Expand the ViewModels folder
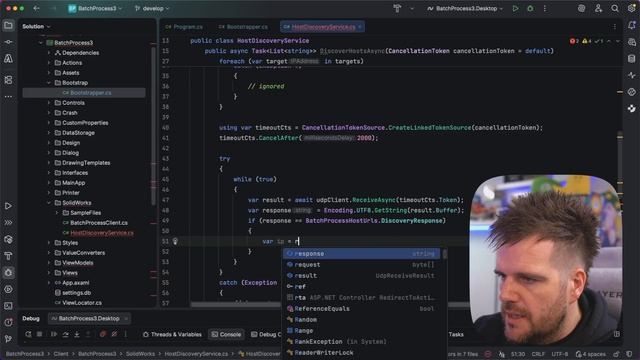Image resolution: width=640 pixels, height=360 pixels. [x=49, y=263]
